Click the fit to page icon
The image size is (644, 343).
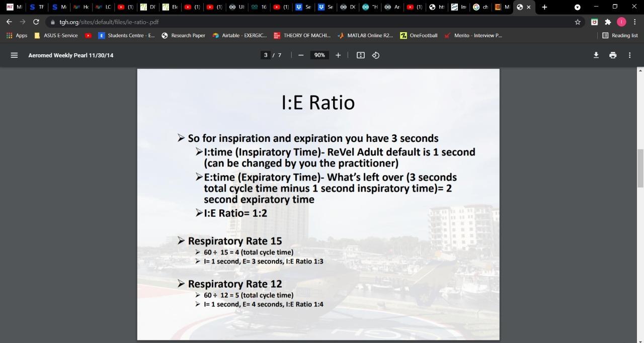361,55
